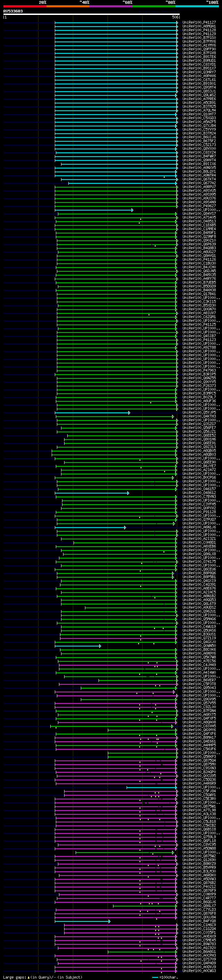Select the UniRef100_A6N1J6 hit label
The width and height of the screenshot is (222, 980).
click(199, 527)
